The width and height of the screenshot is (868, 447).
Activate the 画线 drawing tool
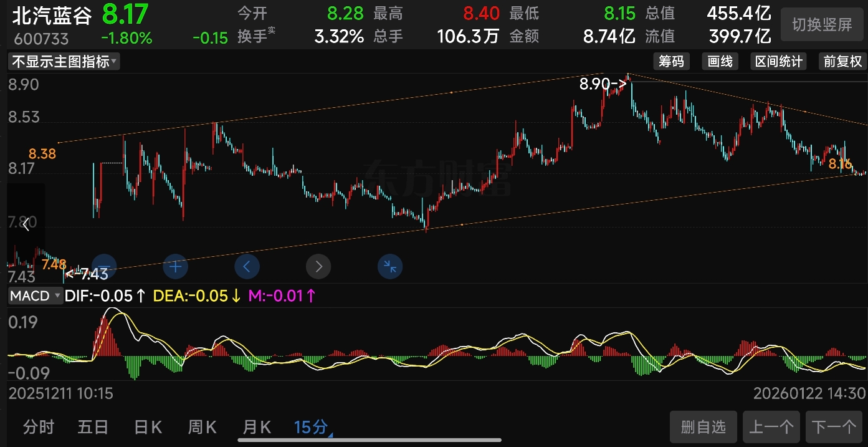(x=720, y=61)
